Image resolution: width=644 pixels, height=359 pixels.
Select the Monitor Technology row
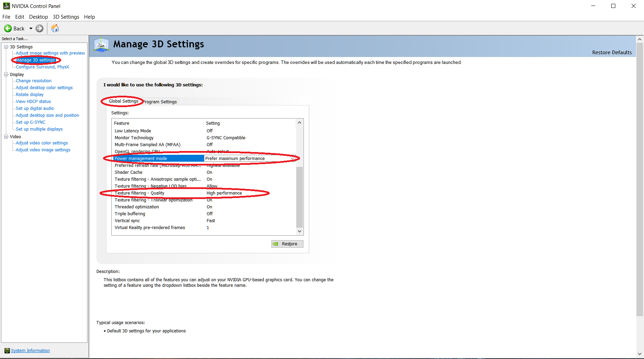(x=204, y=138)
